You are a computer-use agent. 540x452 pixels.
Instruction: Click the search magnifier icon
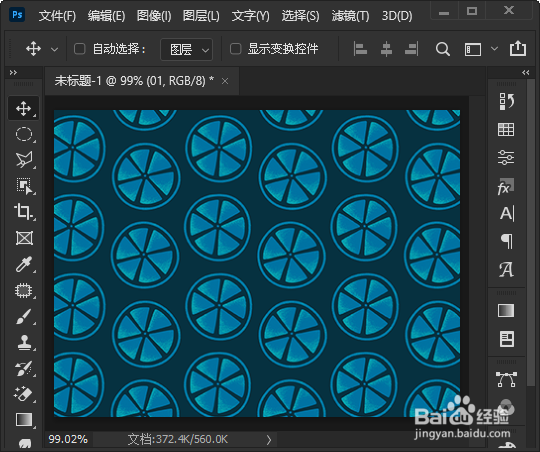pos(443,49)
